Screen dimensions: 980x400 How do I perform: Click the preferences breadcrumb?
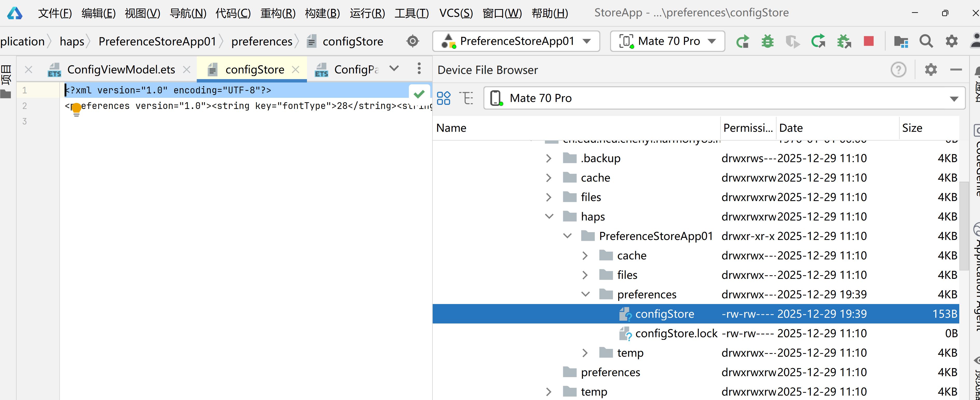coord(262,41)
